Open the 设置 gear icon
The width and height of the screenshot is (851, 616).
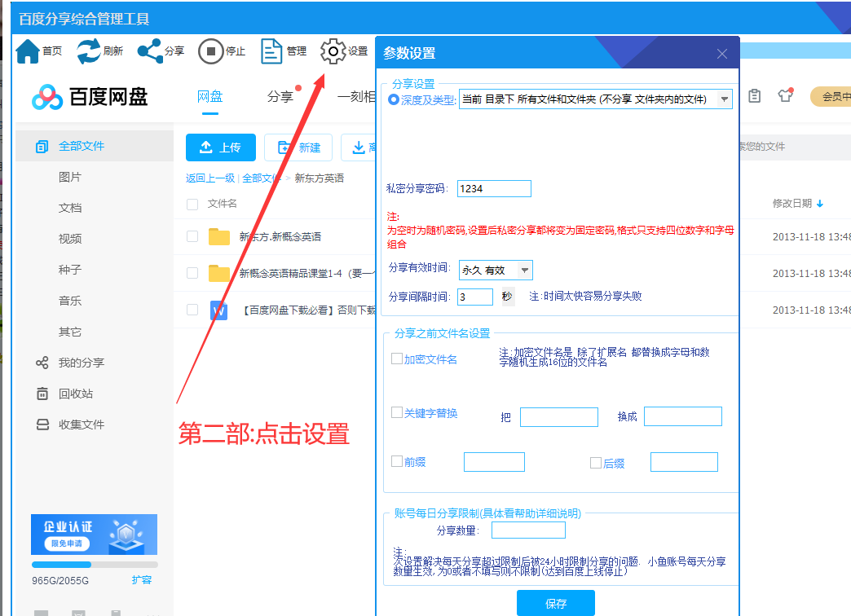tap(333, 51)
